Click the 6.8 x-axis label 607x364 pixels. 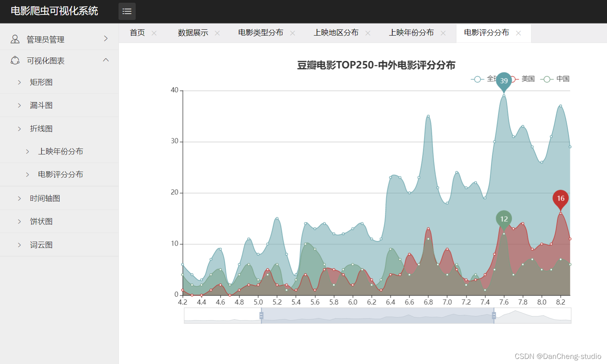coord(428,302)
